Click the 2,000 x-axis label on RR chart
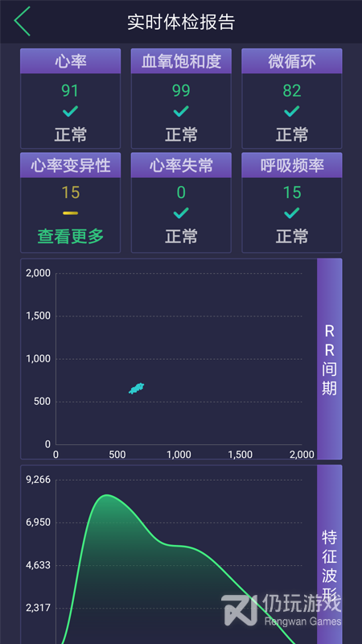This screenshot has height=644, width=362. coord(302,455)
